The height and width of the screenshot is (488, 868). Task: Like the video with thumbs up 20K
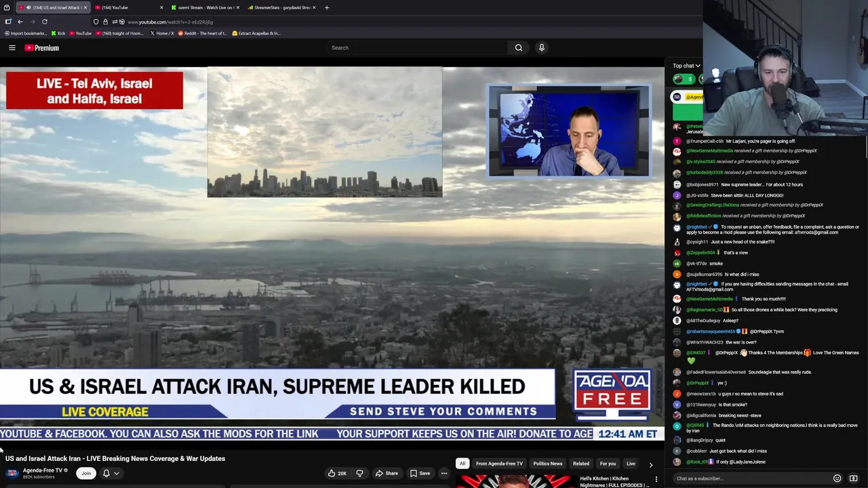click(337, 473)
